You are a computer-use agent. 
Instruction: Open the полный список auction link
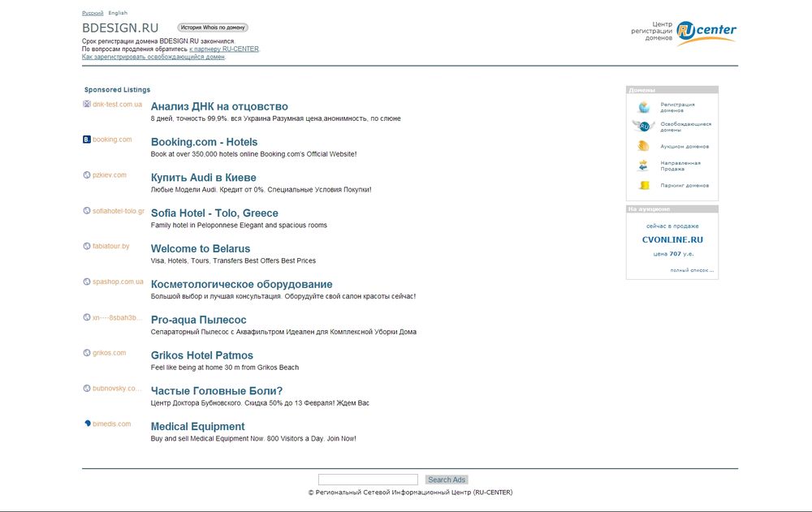[692, 270]
